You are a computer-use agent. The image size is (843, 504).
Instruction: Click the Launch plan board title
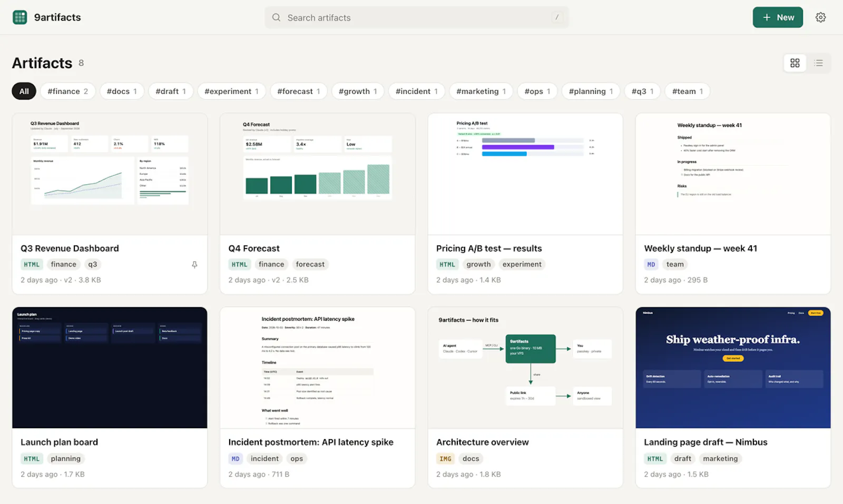click(x=60, y=442)
